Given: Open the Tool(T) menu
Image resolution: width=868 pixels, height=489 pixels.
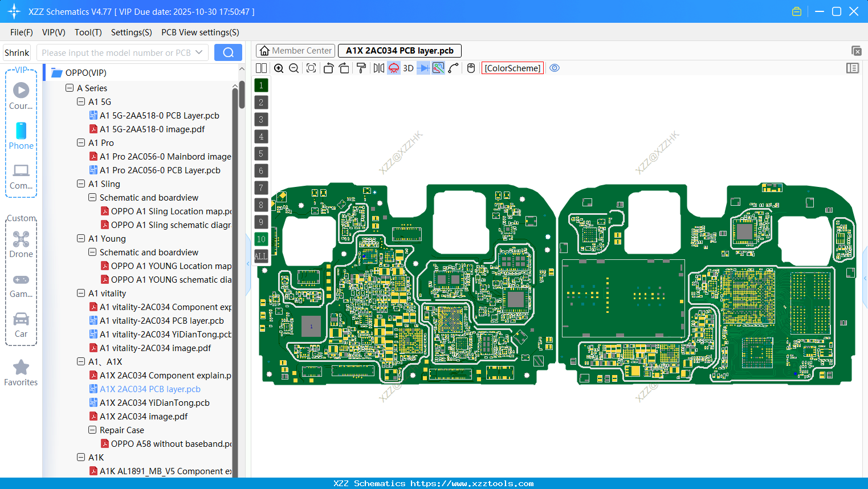Looking at the screenshot, I should click(x=88, y=32).
